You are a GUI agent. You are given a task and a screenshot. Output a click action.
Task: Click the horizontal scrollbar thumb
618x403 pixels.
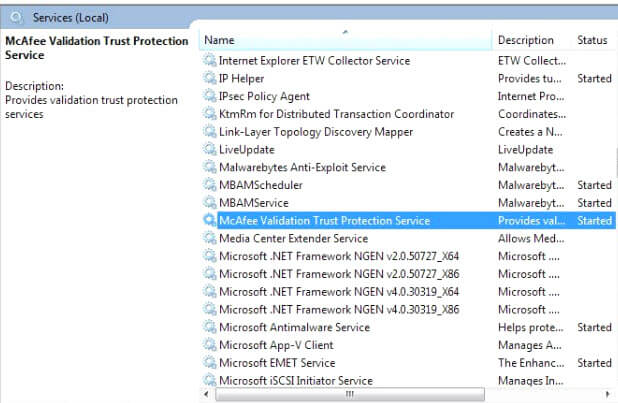(x=350, y=394)
